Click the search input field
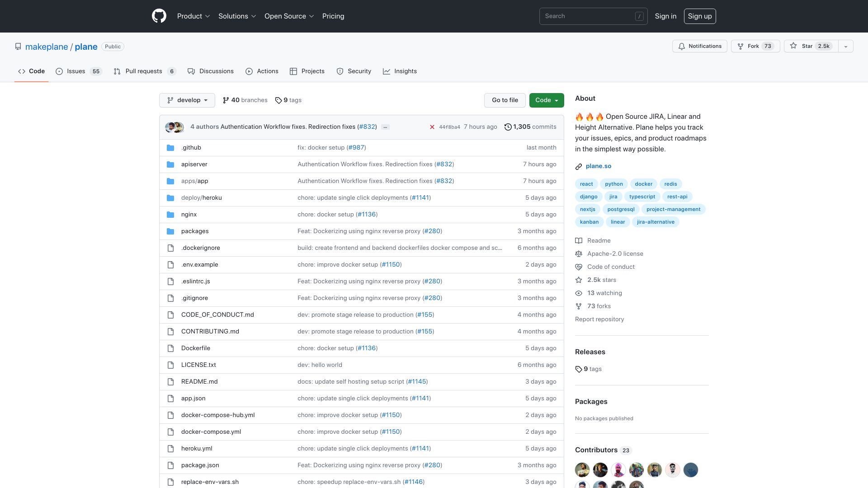This screenshot has height=488, width=868. coord(594,16)
